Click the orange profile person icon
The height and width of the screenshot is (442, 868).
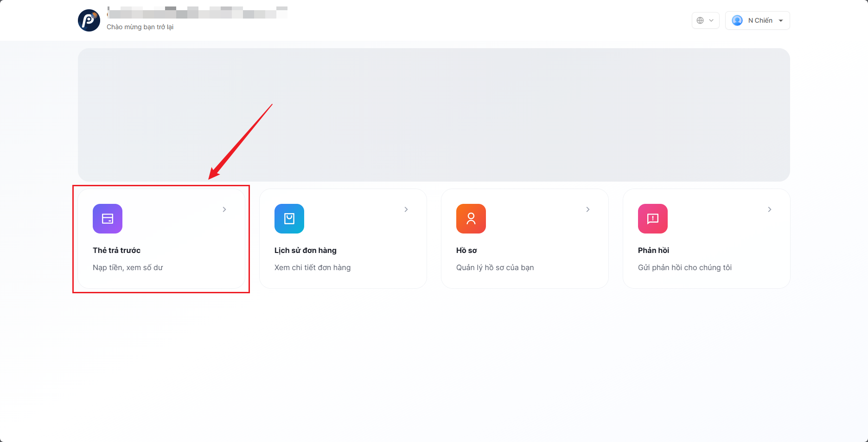[x=471, y=219]
